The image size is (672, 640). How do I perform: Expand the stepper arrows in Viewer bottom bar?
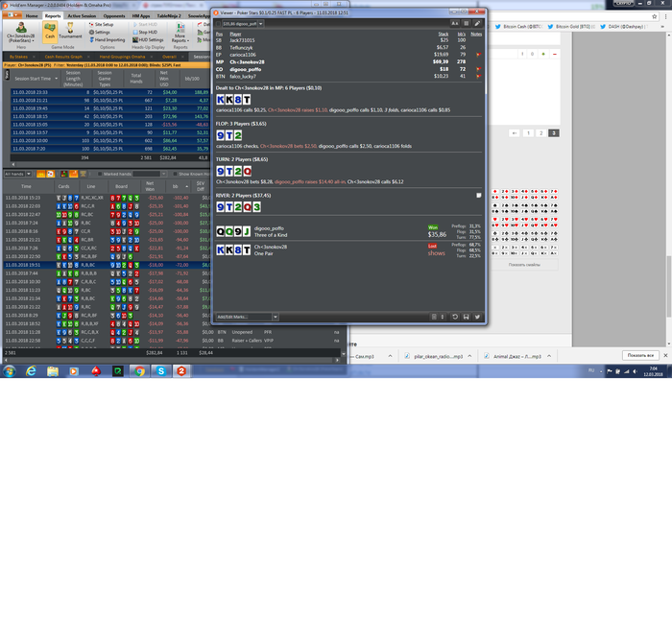pyautogui.click(x=443, y=317)
